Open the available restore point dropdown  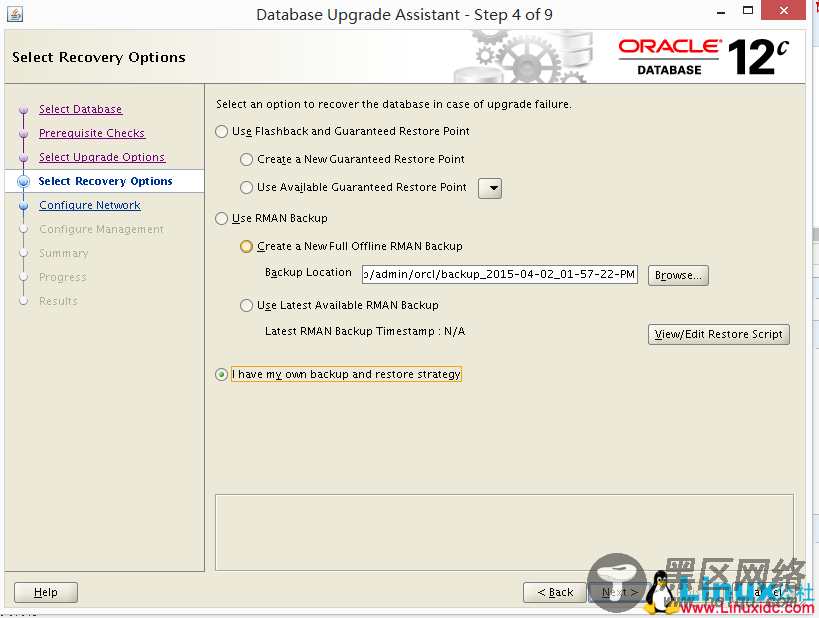[490, 188]
